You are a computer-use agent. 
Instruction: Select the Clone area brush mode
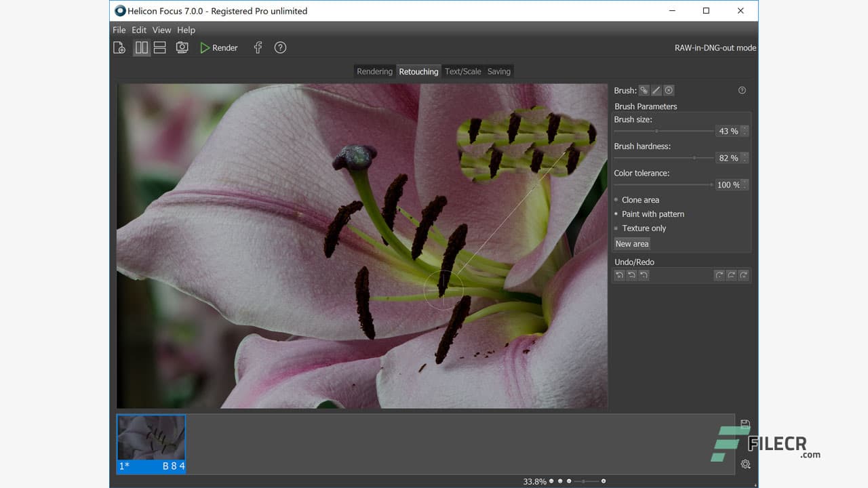(640, 200)
